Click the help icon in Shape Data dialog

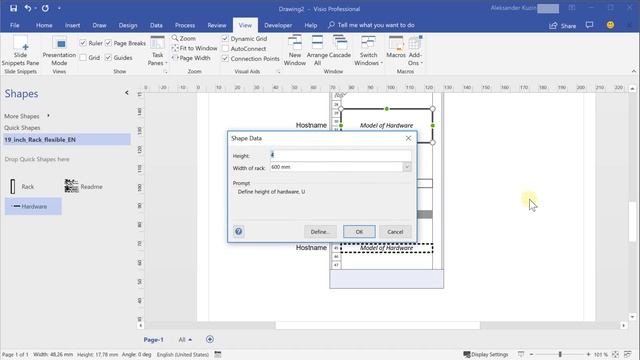[239, 231]
